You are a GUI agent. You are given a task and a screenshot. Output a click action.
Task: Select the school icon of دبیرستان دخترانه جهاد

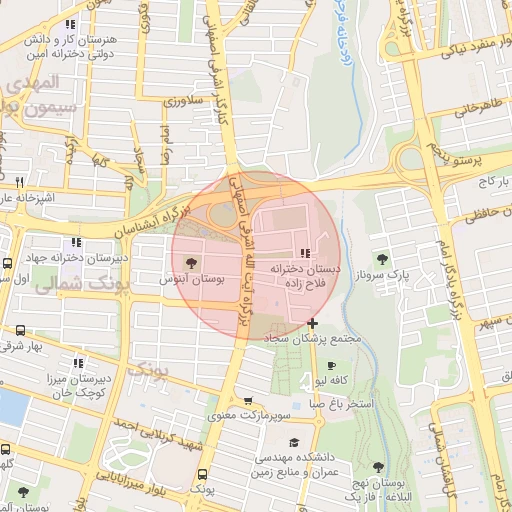tap(76, 242)
